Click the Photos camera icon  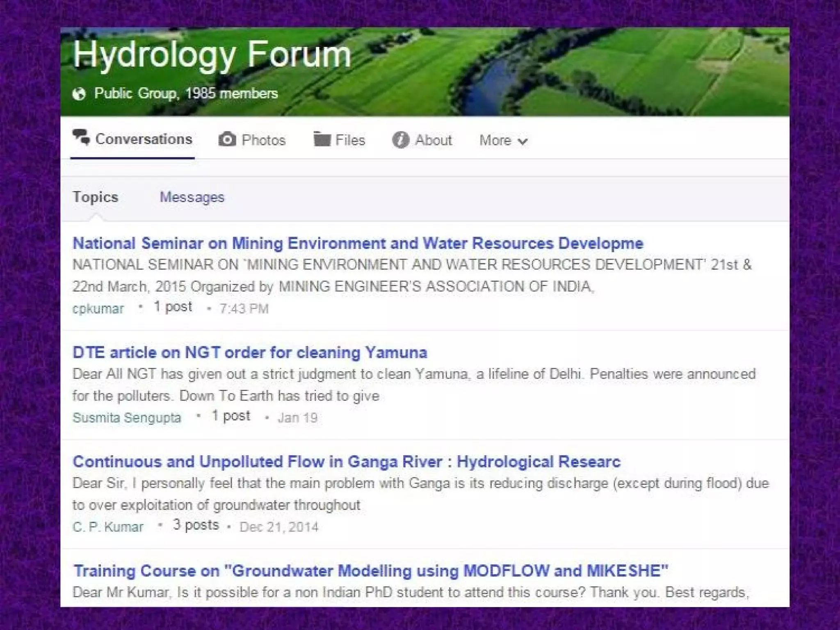tap(227, 139)
